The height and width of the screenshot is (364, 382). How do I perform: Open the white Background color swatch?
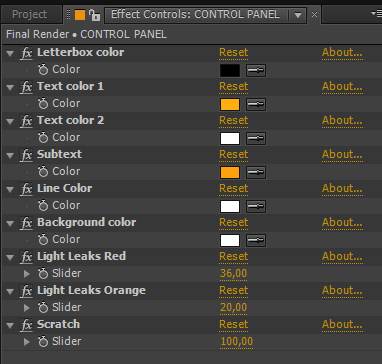[230, 241]
